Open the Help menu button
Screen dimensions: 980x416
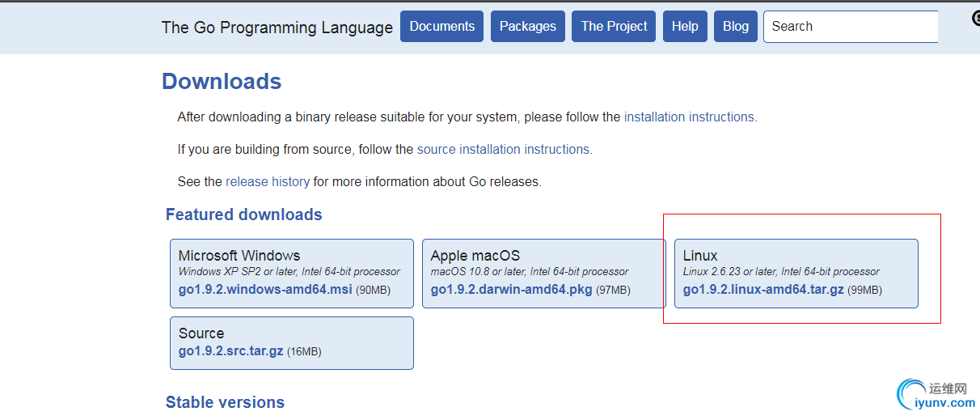pos(685,27)
